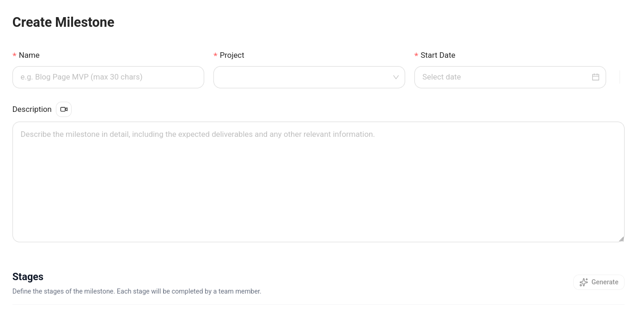Click the red asterisk next to Project
Viewport: 644px width, 319px height.
[215, 56]
